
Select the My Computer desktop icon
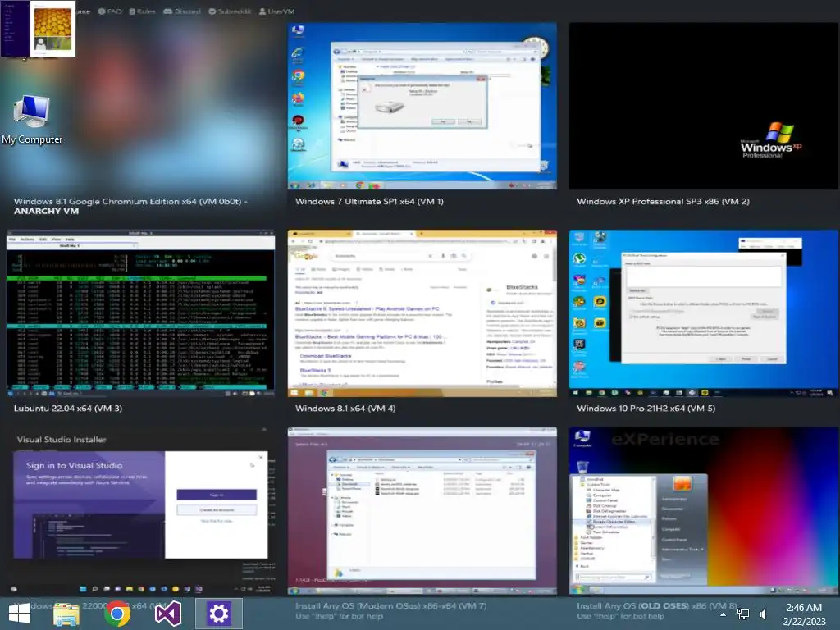tap(32, 120)
